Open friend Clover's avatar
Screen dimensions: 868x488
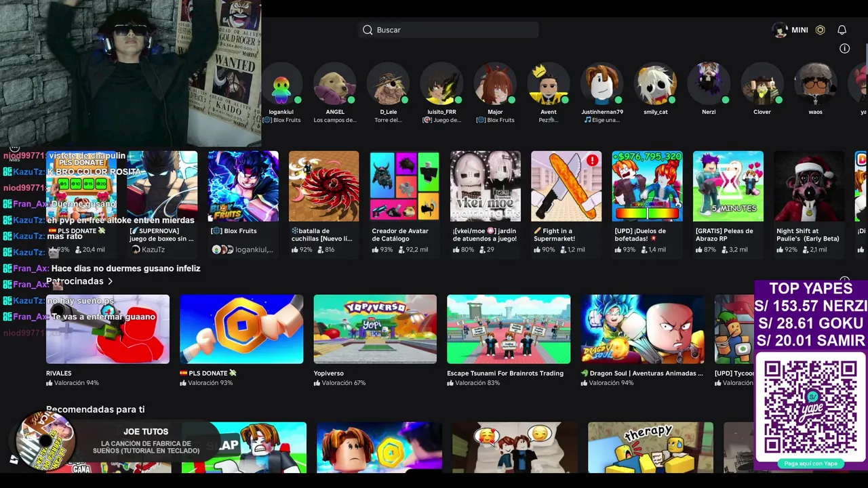coord(762,84)
